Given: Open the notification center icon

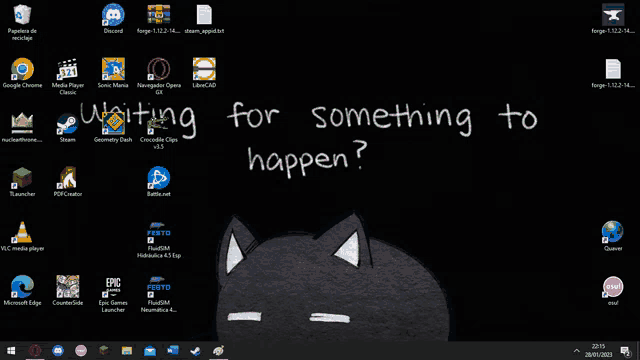Looking at the screenshot, I should [625, 351].
